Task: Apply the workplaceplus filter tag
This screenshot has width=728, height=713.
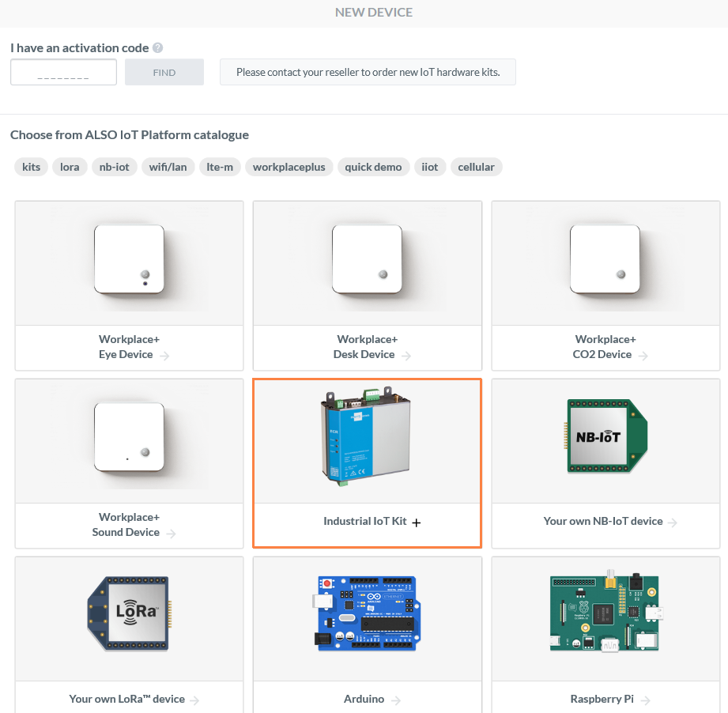Action: pyautogui.click(x=289, y=167)
